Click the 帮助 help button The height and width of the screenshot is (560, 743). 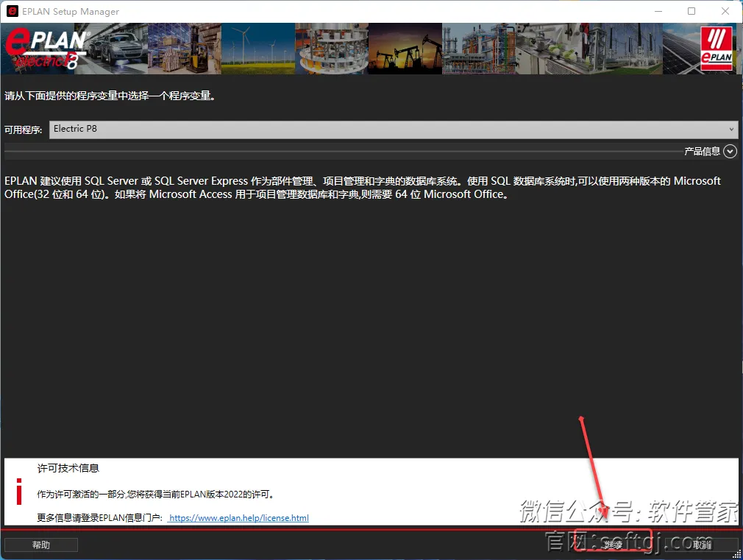pyautogui.click(x=40, y=545)
